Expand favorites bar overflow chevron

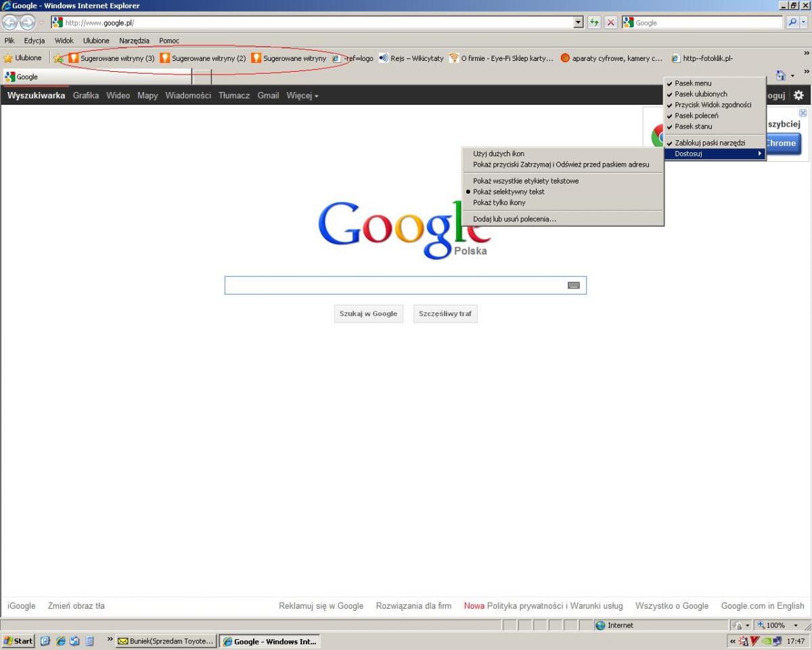coord(806,53)
